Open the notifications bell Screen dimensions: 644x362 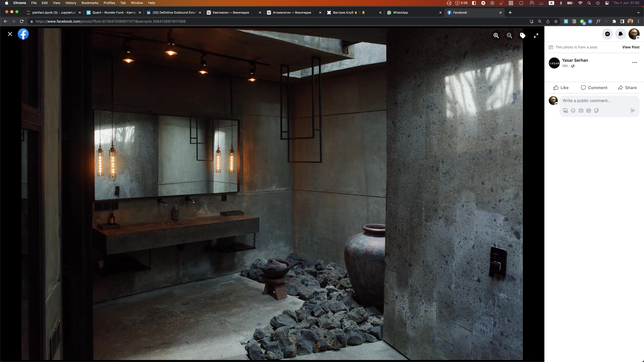pos(620,34)
